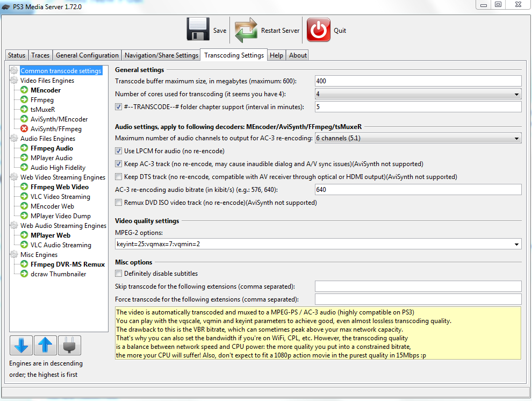Select the AviSynth/FFmpeg engine with red icon
The height and width of the screenshot is (401, 532).
[x=55, y=129]
